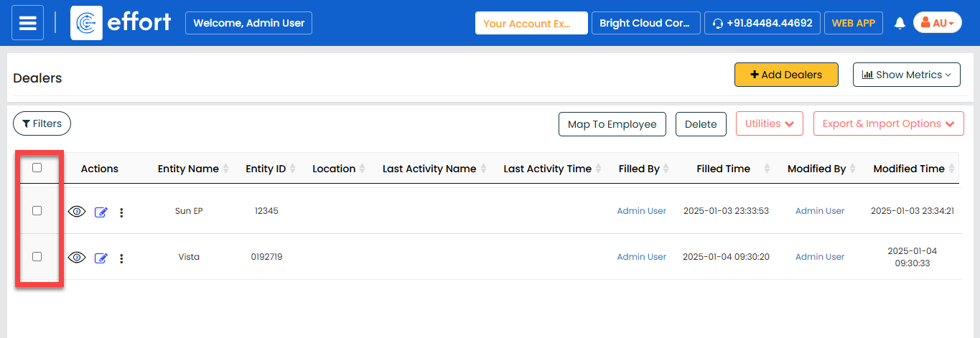Image resolution: width=980 pixels, height=338 pixels.
Task: Open the Filters panel
Action: pos(42,123)
